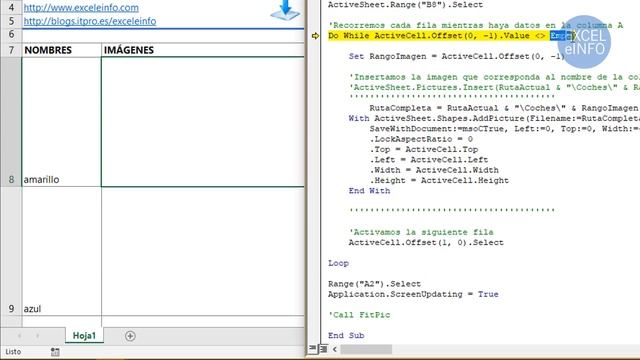640x360 pixels.
Task: Select row 9 header
Action: tap(11, 251)
